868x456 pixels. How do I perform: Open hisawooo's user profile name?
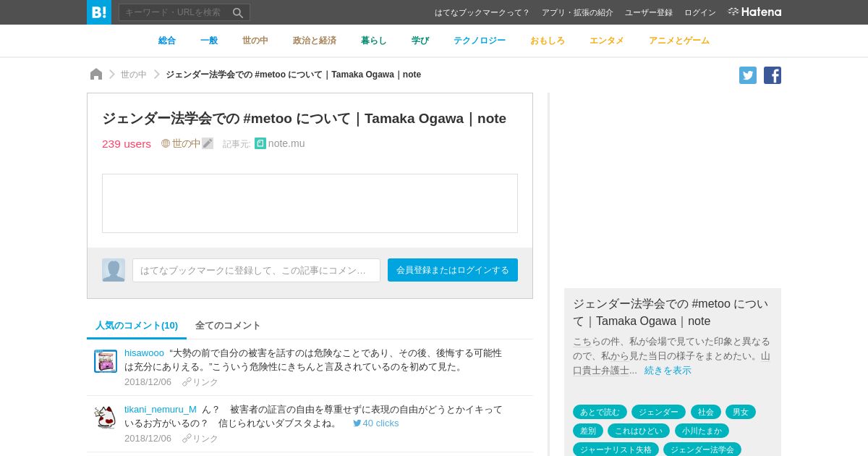coord(144,352)
